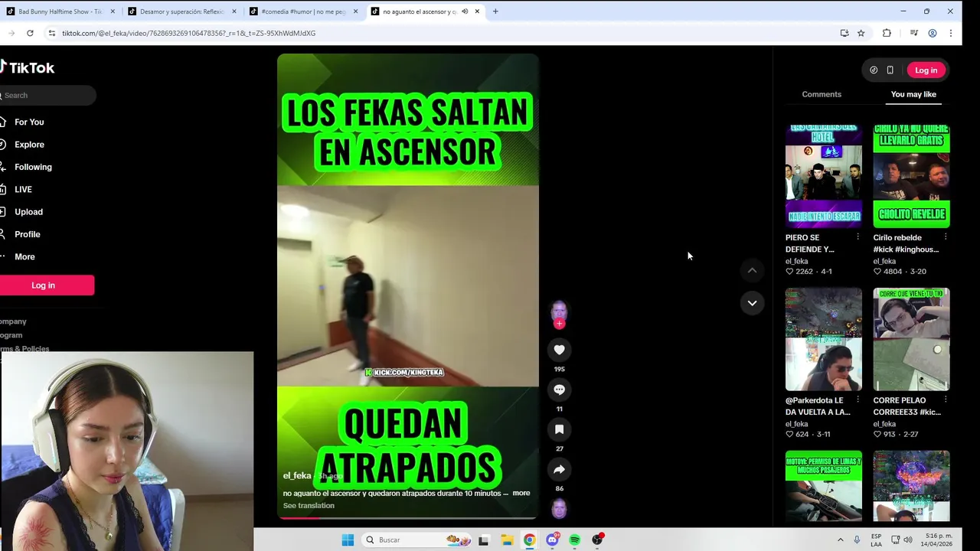Open options for 'CORRE PELAO CORREEE33' video
Image resolution: width=980 pixels, height=551 pixels.
(946, 399)
